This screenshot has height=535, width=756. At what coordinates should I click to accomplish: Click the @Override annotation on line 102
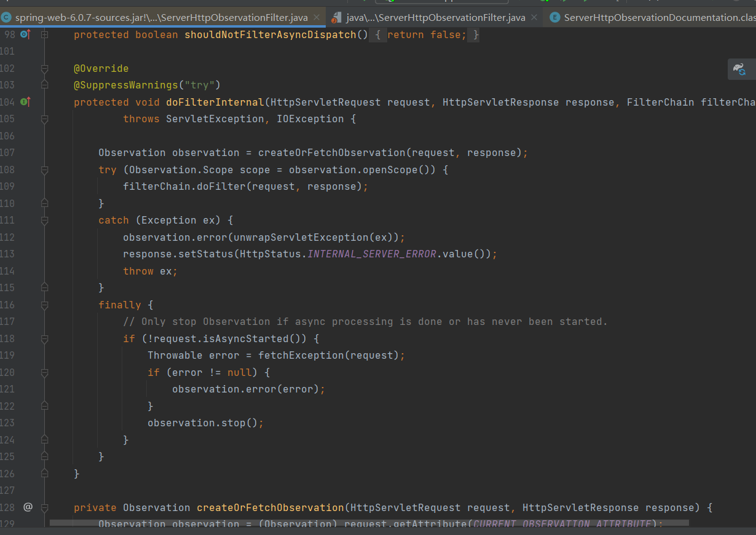(101, 68)
